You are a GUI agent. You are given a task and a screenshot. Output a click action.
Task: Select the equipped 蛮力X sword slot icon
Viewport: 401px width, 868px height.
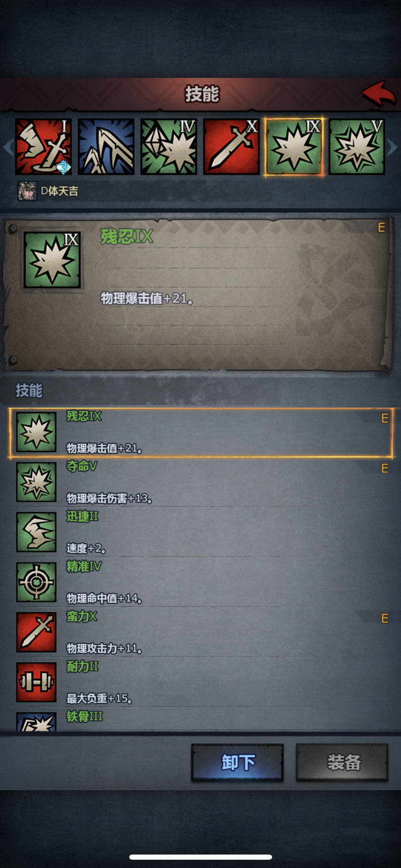tap(231, 147)
